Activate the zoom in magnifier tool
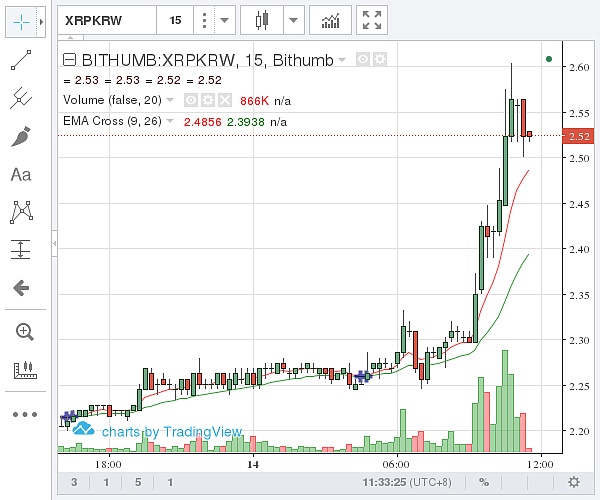The height and width of the screenshot is (500, 600). (x=24, y=332)
